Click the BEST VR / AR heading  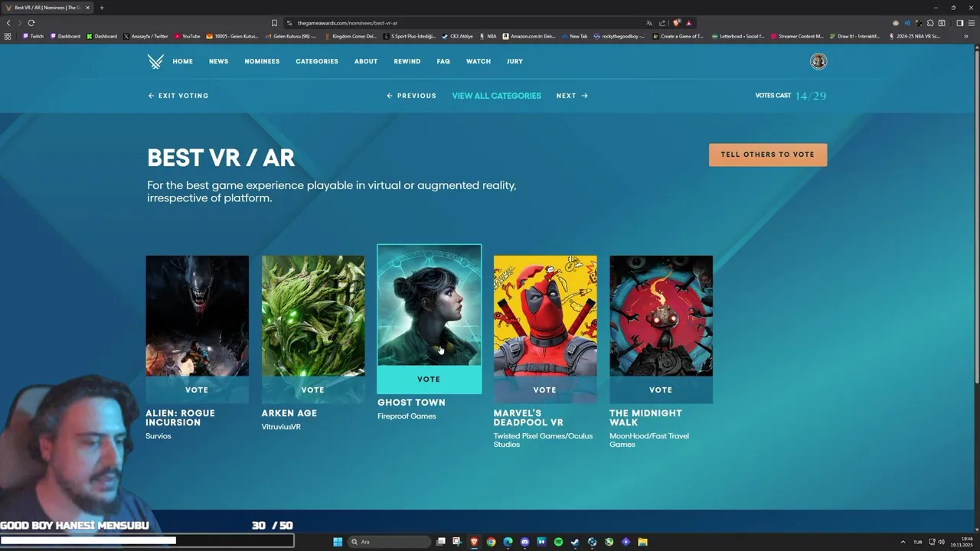(x=220, y=158)
